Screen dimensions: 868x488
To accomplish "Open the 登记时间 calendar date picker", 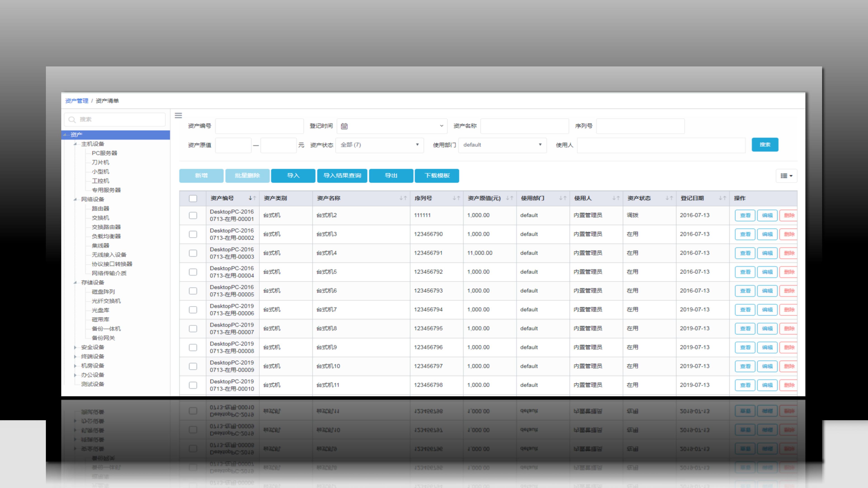I will (x=344, y=126).
